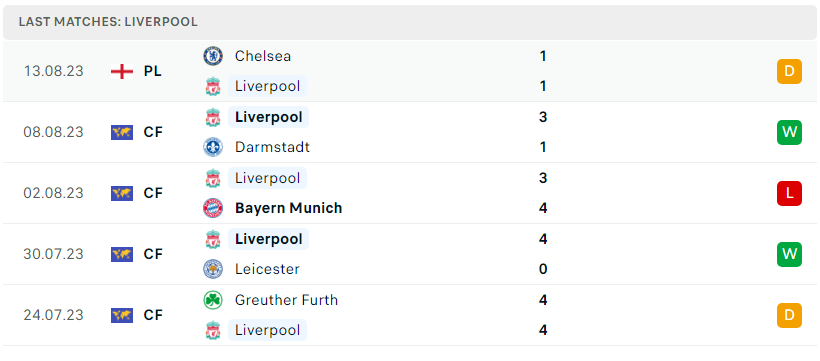Open the Bayern Munich team link
Viewport: 820px width, 361px height.
pos(289,208)
